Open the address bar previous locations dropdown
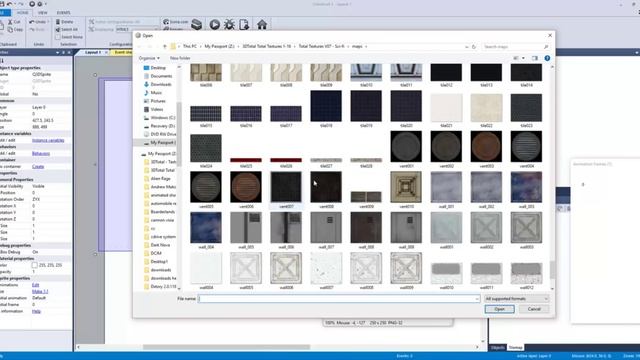 (467, 47)
